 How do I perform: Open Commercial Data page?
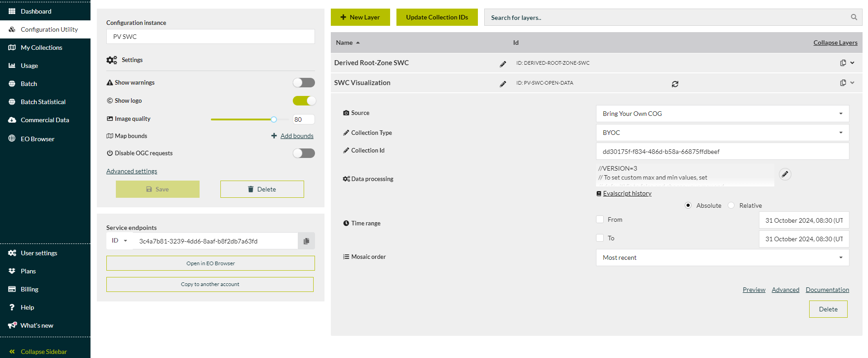(x=45, y=120)
